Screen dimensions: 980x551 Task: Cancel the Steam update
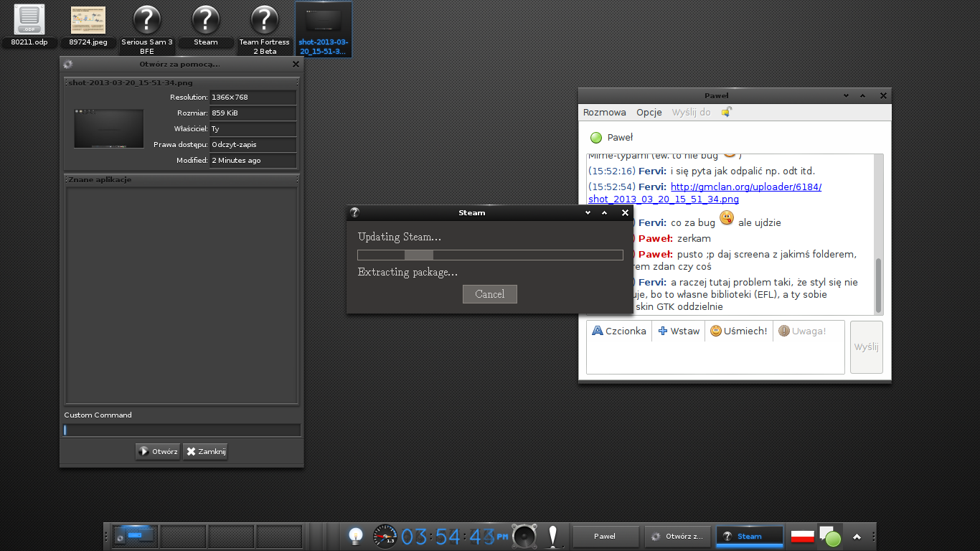click(x=489, y=294)
